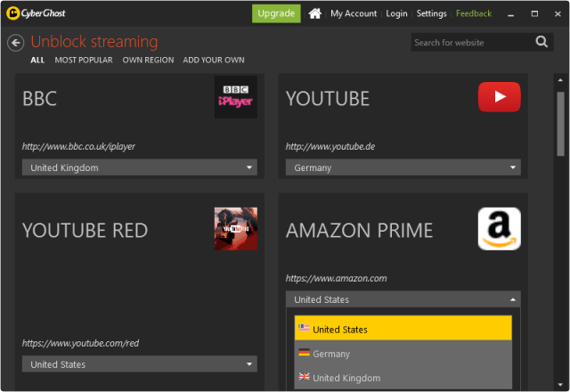Switch to the ALL tab
Screen dimensions: 570x392
tap(37, 60)
